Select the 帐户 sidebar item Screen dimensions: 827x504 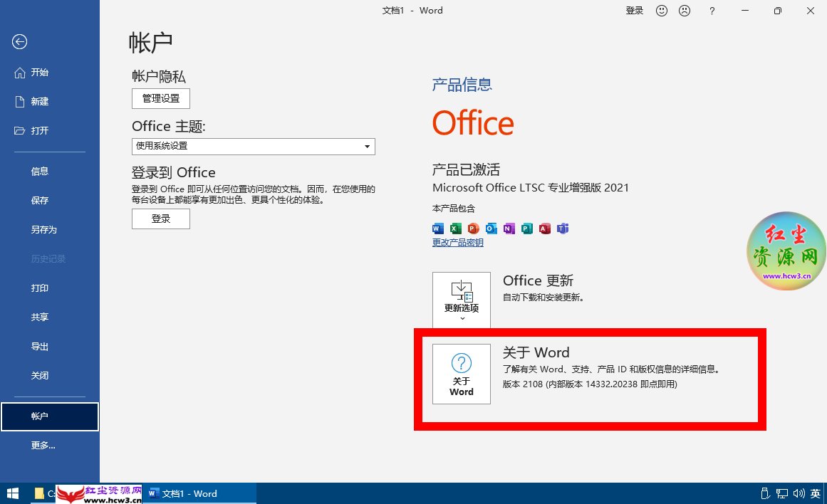(50, 416)
